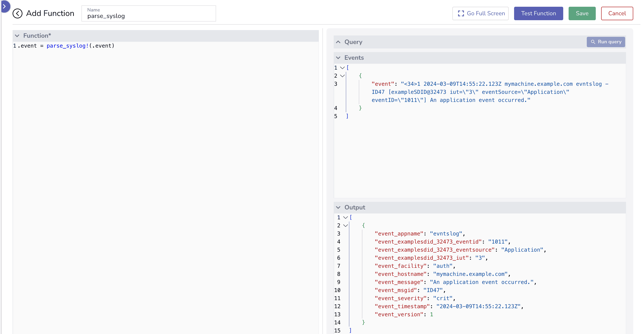Save the parse_syslog function
The width and height of the screenshot is (644, 334).
tap(582, 13)
